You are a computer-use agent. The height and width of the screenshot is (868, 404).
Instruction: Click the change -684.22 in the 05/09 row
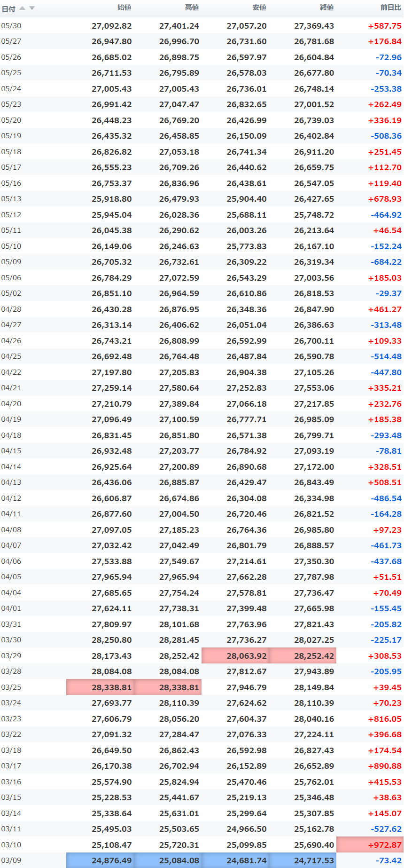pos(386,262)
